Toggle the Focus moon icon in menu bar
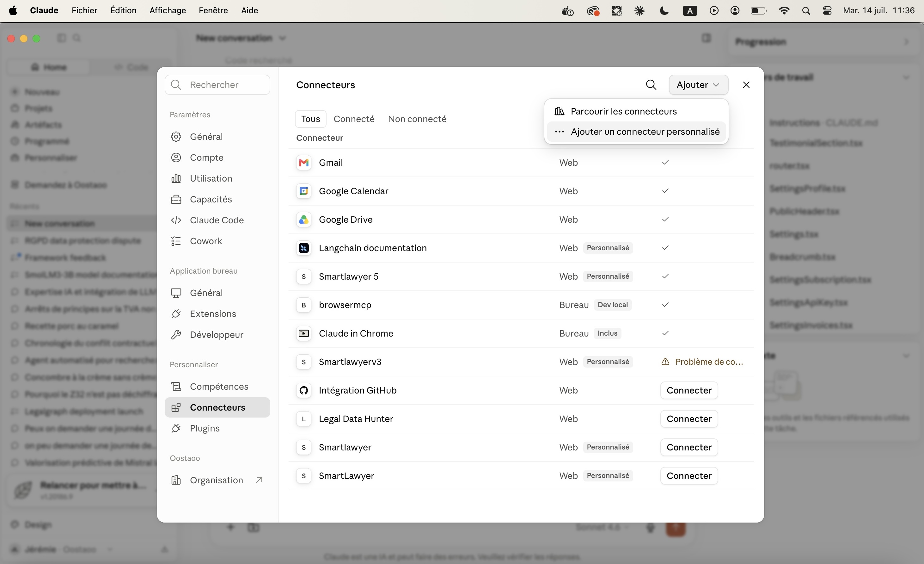Image resolution: width=924 pixels, height=564 pixels. (664, 10)
